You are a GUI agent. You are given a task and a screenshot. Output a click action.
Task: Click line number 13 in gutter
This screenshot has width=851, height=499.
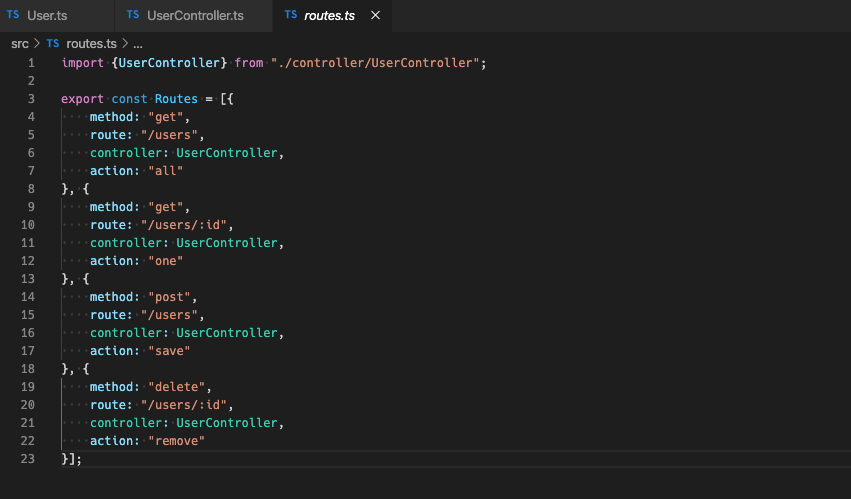point(27,279)
